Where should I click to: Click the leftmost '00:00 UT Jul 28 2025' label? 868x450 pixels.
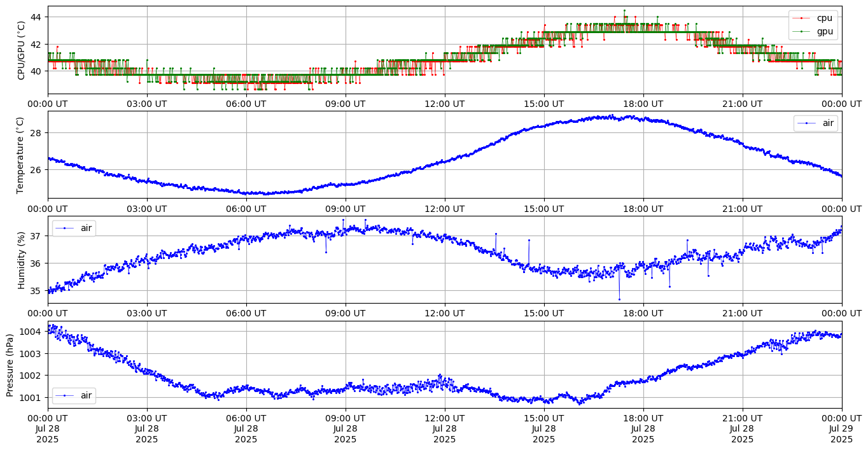point(48,428)
